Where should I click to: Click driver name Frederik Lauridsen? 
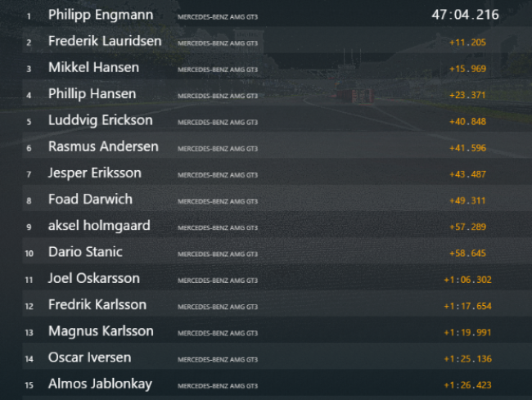[x=105, y=41]
